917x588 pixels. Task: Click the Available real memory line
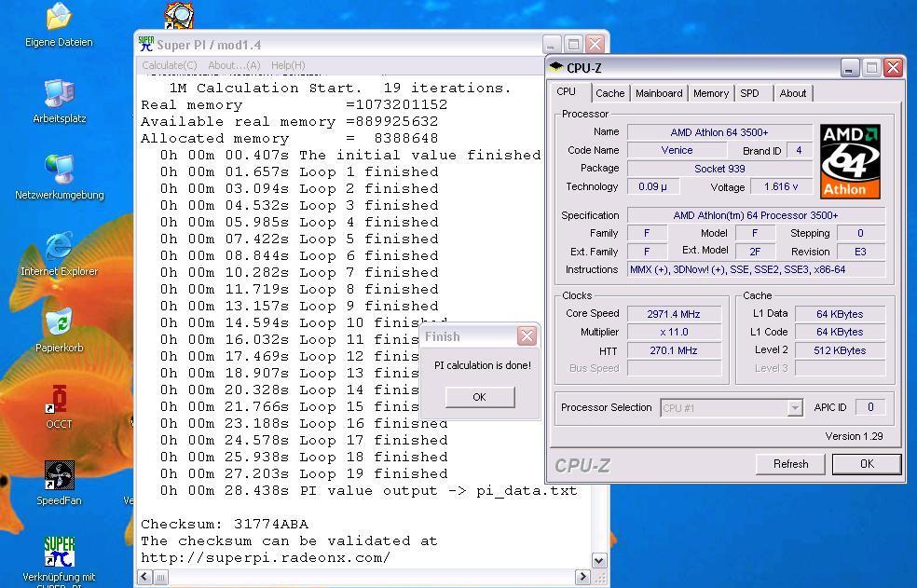click(x=290, y=122)
